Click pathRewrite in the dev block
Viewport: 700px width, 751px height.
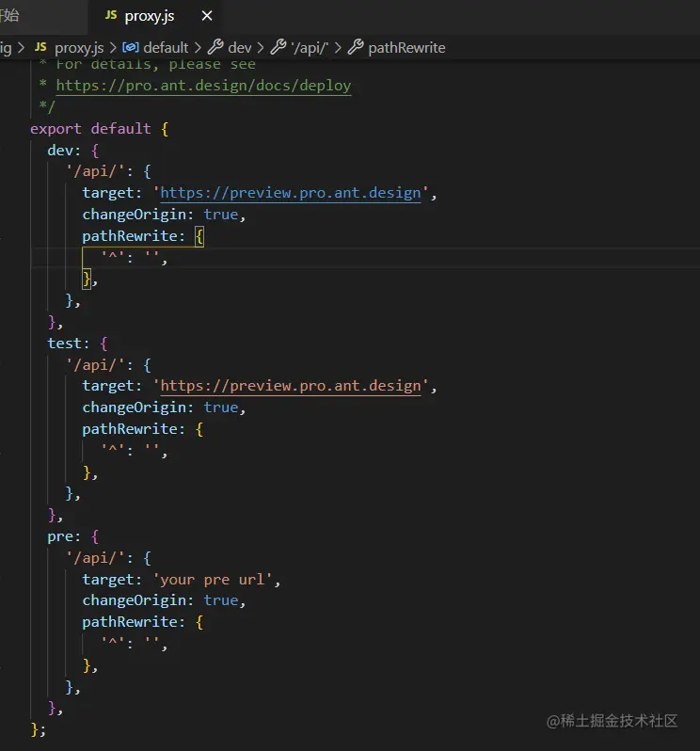click(129, 236)
